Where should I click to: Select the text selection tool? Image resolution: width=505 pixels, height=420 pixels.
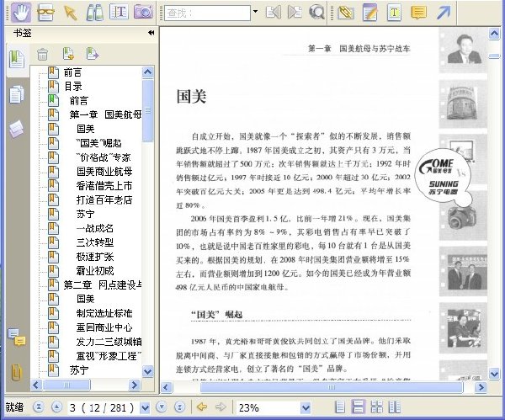[119, 13]
